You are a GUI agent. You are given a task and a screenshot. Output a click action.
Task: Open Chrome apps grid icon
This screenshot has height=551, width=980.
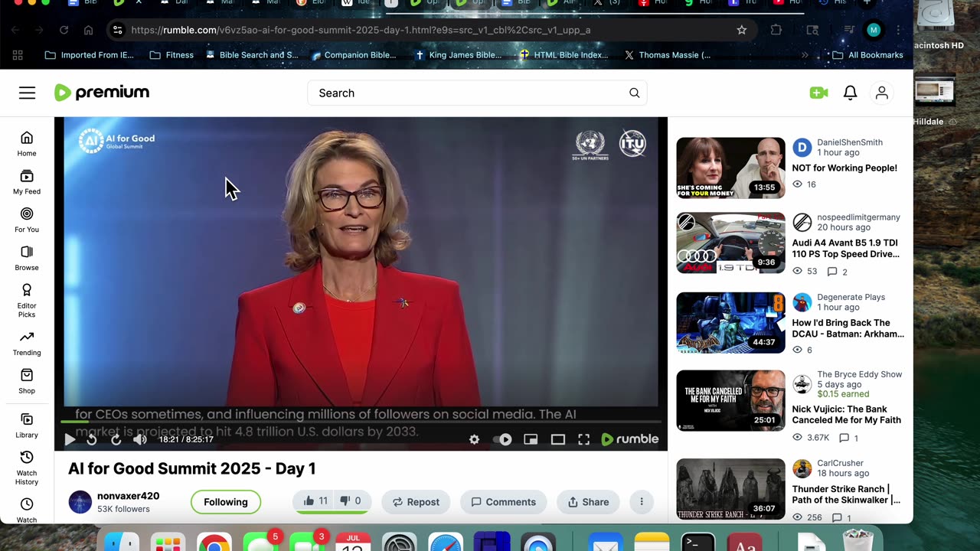click(18, 55)
